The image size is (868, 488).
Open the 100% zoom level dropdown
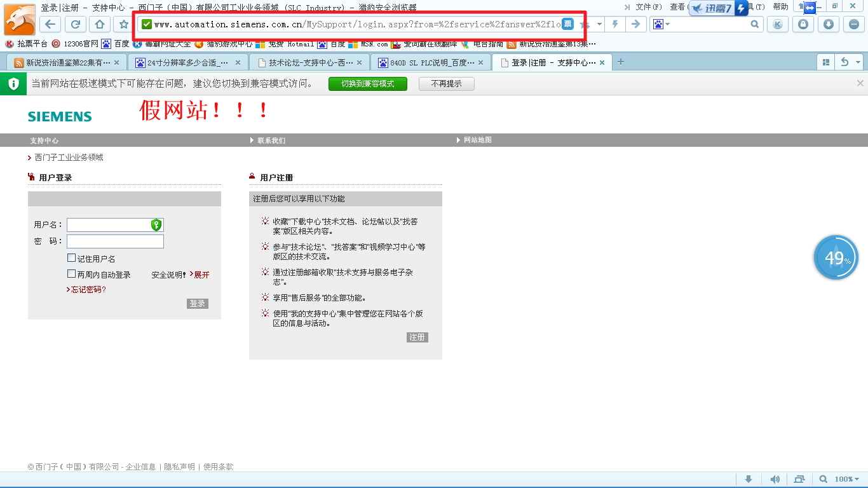click(x=847, y=479)
